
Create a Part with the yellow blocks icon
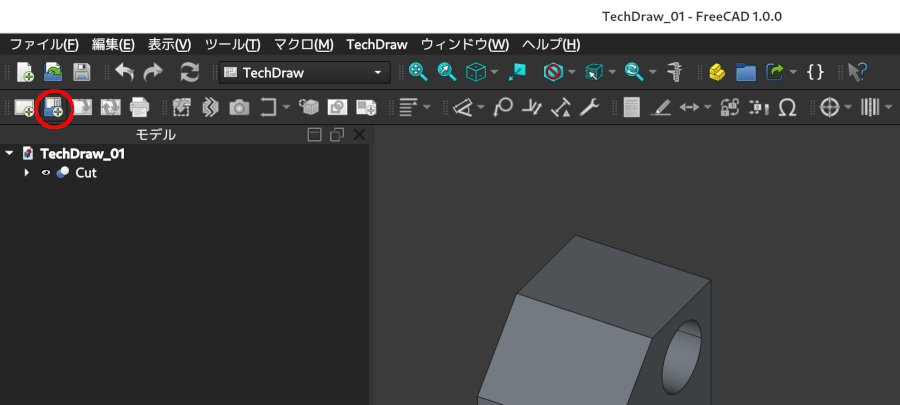click(716, 72)
